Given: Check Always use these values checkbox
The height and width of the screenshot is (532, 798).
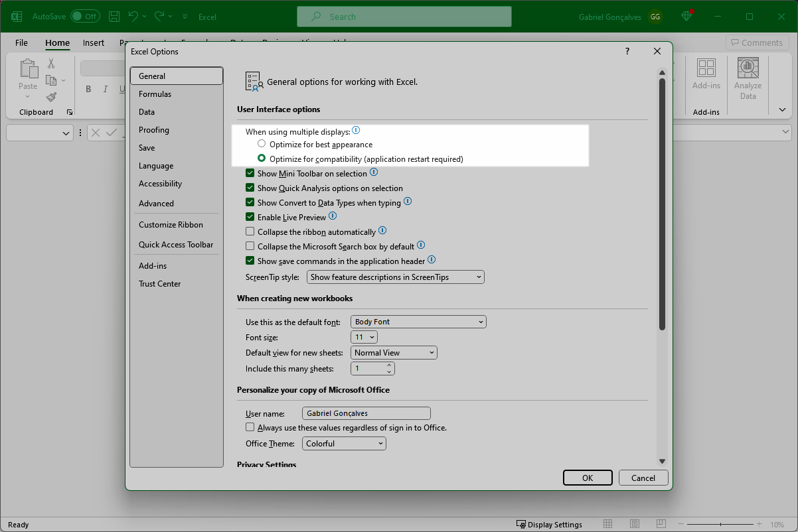Looking at the screenshot, I should 250,427.
